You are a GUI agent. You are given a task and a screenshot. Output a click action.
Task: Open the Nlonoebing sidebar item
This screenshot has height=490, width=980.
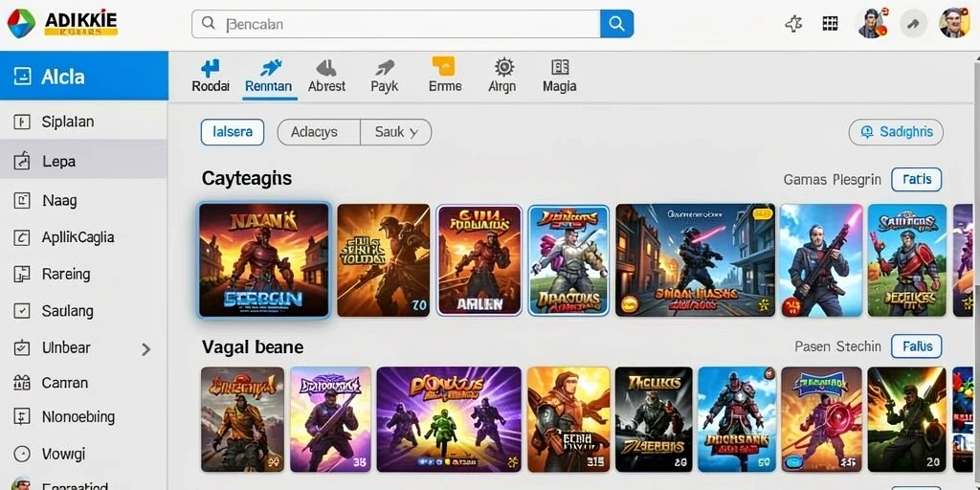[84, 417]
